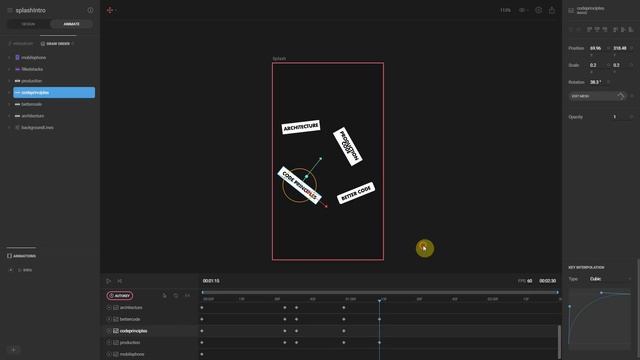The width and height of the screenshot is (640, 360).
Task: Expand the bettercode hierarchy item
Action: click(9, 104)
